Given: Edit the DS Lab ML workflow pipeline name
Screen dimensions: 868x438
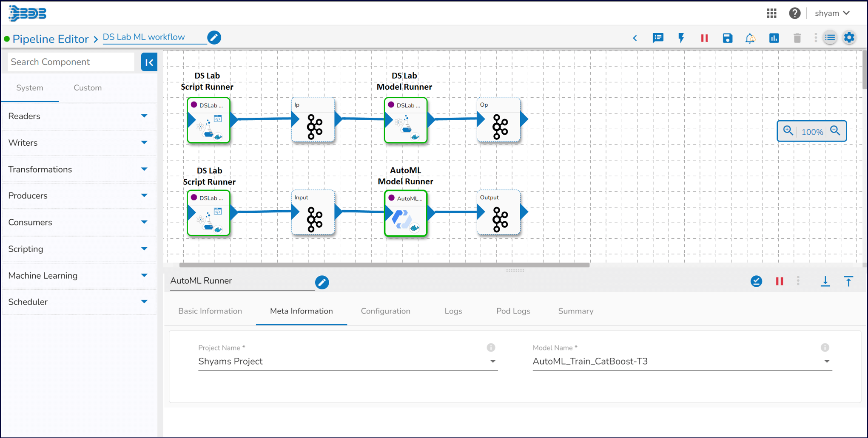Looking at the screenshot, I should pos(214,37).
